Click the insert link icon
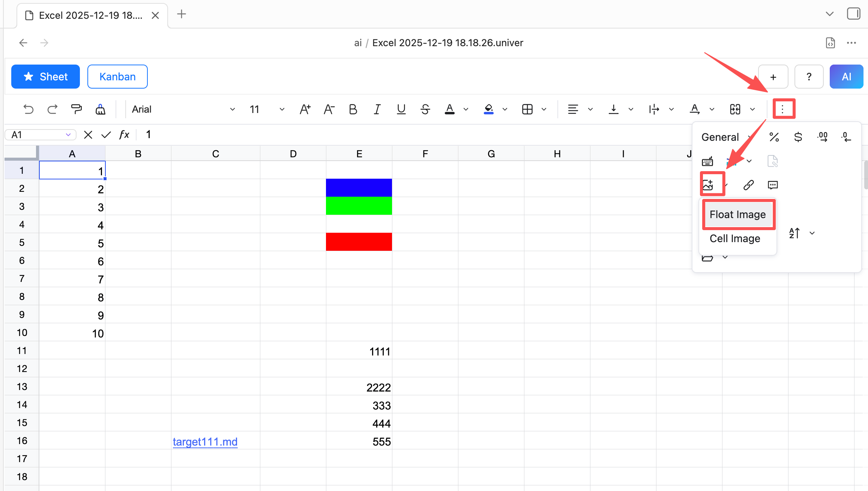This screenshot has height=491, width=868. (x=748, y=185)
